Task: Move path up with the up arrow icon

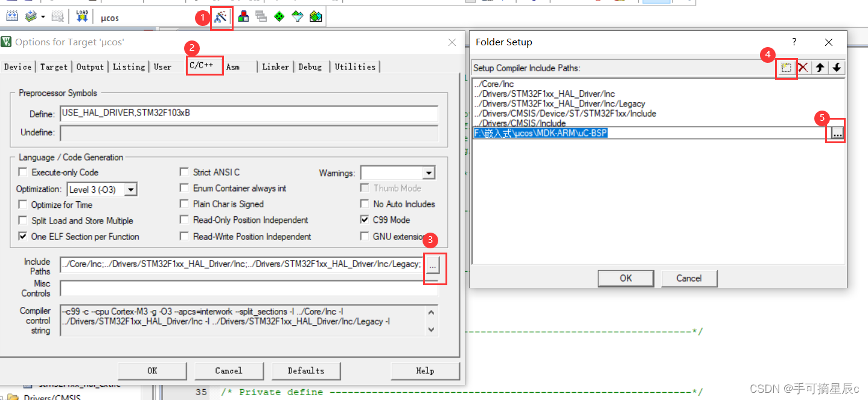Action: [x=820, y=68]
